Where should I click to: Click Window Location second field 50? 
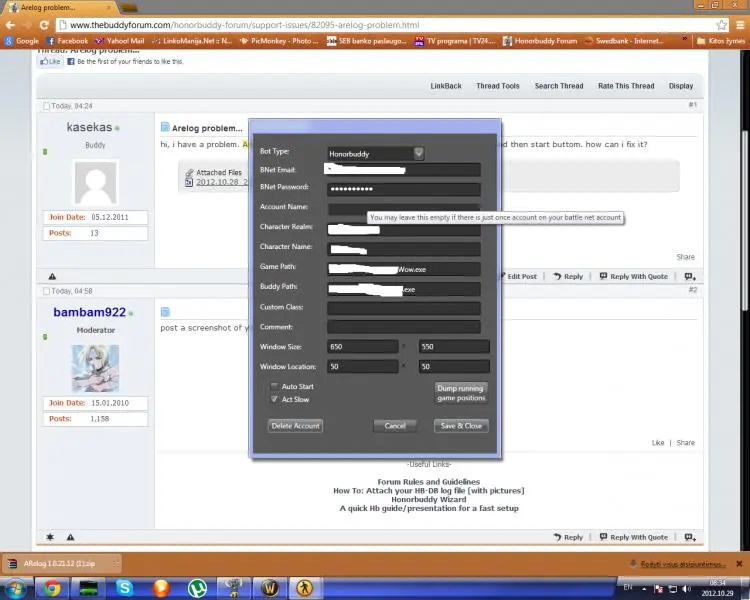pyautogui.click(x=454, y=367)
